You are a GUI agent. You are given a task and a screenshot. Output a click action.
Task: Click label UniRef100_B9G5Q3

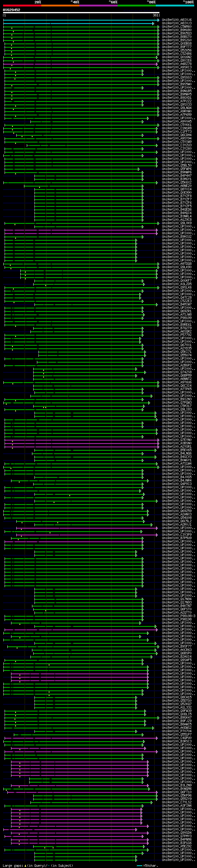point(177,33)
